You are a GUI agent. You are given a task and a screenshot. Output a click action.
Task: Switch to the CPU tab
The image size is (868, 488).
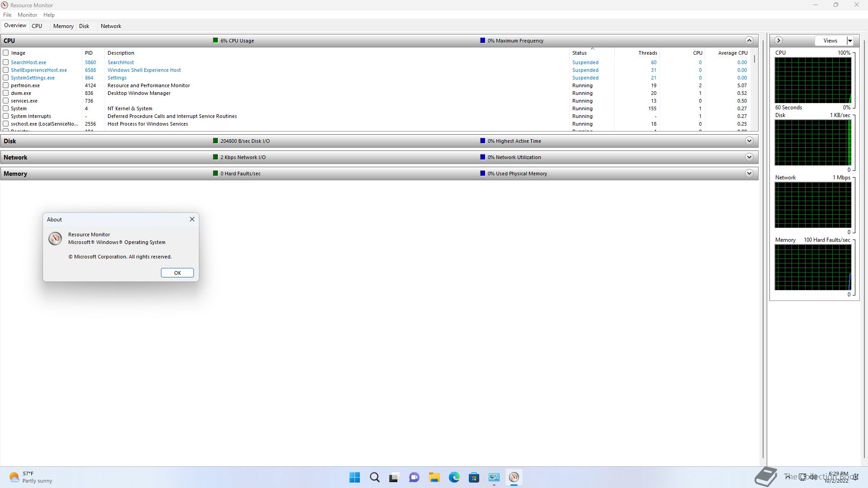click(x=37, y=26)
